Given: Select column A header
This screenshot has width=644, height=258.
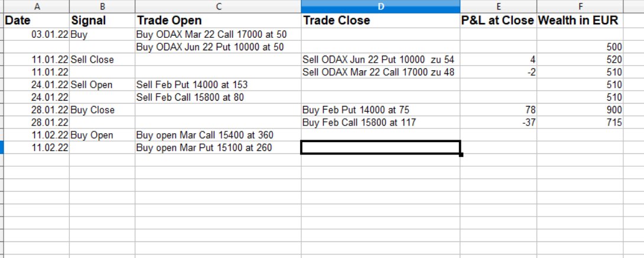Looking at the screenshot, I should click(x=37, y=6).
